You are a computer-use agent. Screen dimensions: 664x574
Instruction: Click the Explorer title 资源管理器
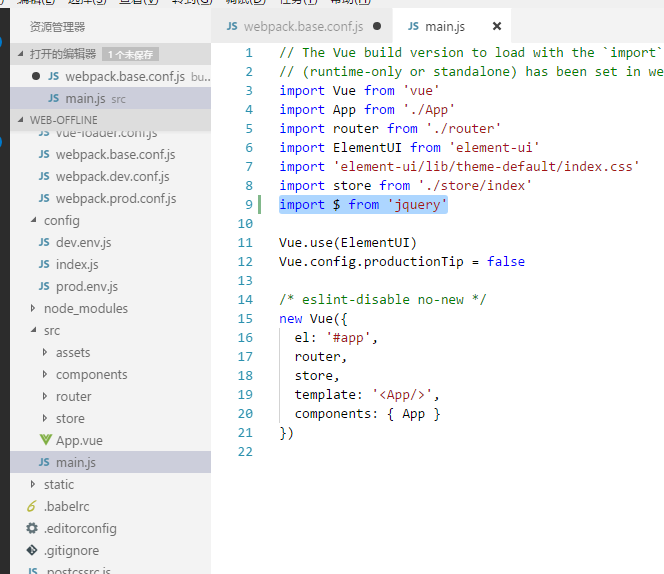pyautogui.click(x=57, y=27)
